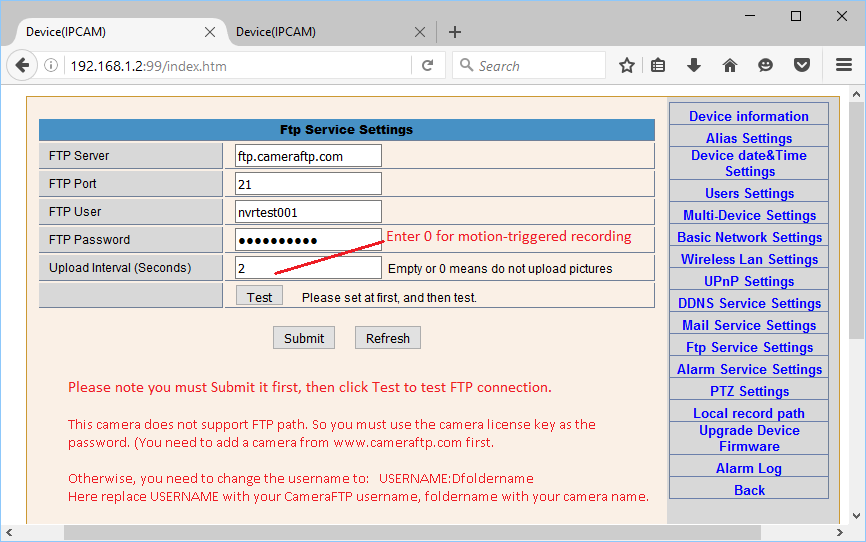866x542 pixels.
Task: Click the magnifier icon in the search box
Action: 466,65
